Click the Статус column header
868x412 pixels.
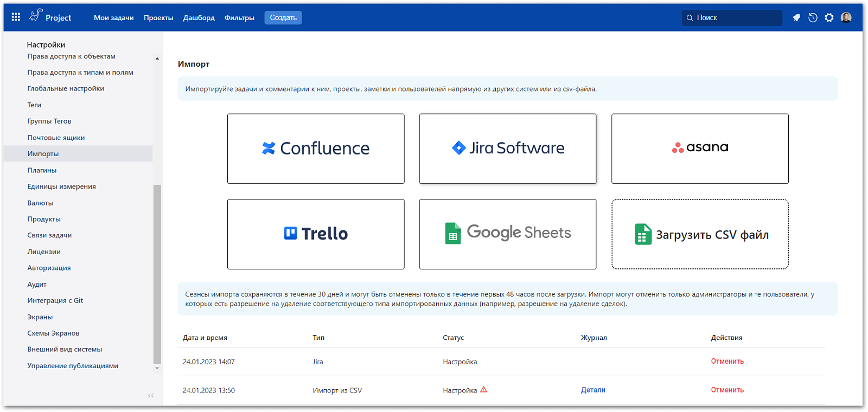click(x=454, y=338)
